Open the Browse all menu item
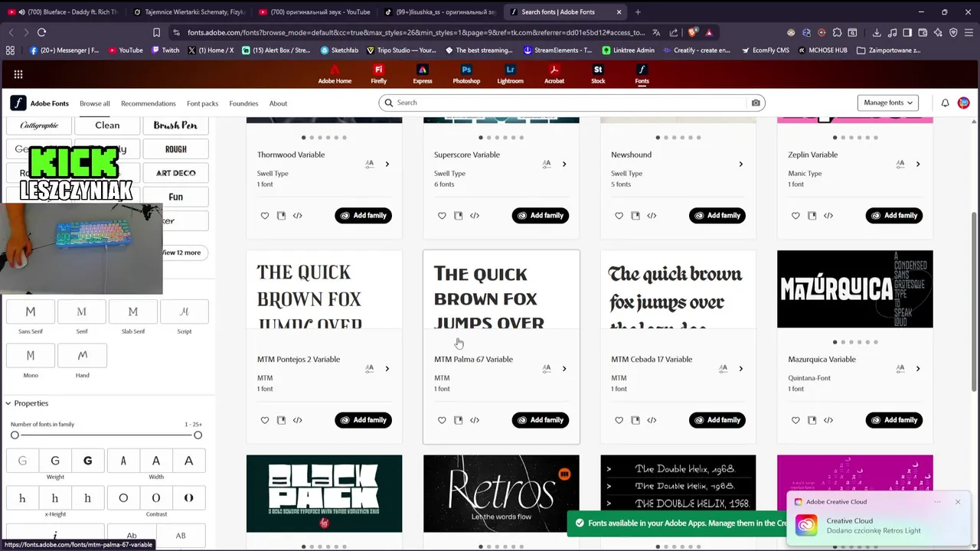980x551 pixels. (x=95, y=103)
